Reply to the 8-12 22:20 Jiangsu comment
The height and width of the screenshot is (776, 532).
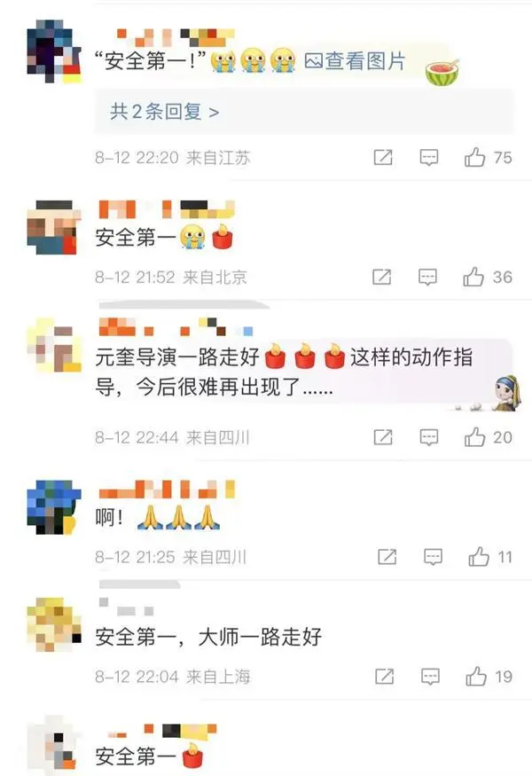(428, 158)
